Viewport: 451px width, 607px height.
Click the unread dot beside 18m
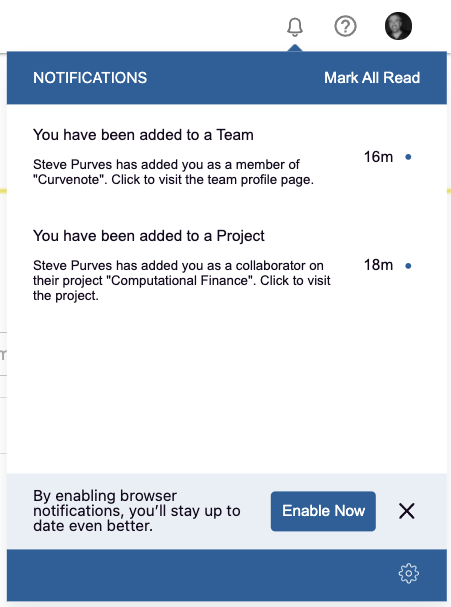coord(408,266)
